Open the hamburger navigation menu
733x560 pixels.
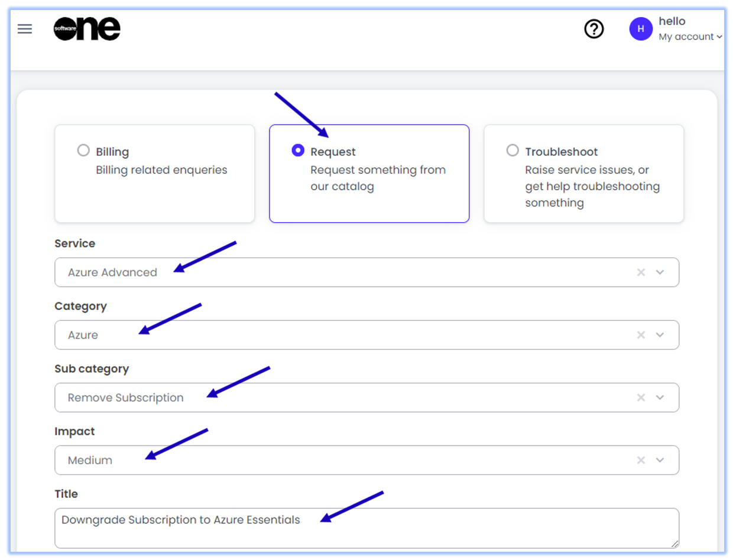tap(25, 29)
